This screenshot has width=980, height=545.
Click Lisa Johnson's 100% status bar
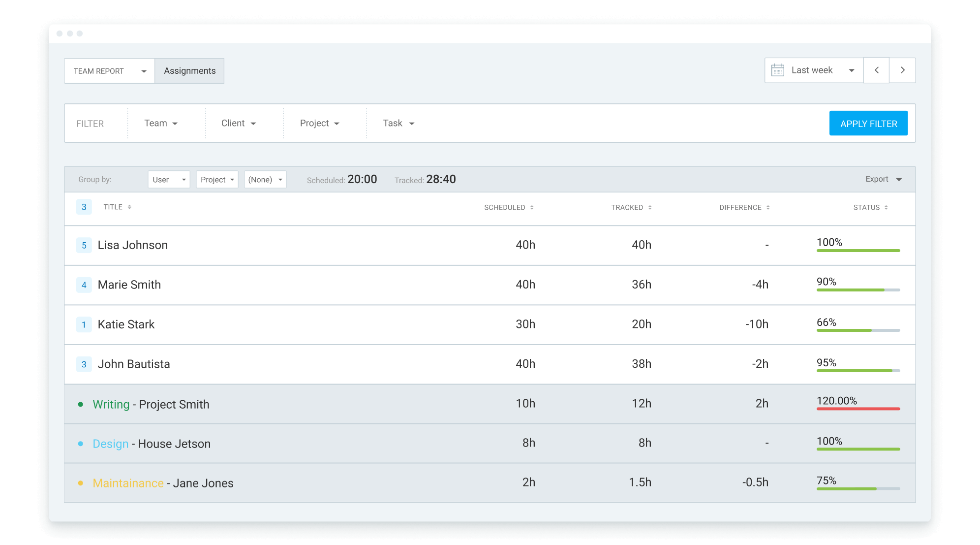pyautogui.click(x=858, y=251)
